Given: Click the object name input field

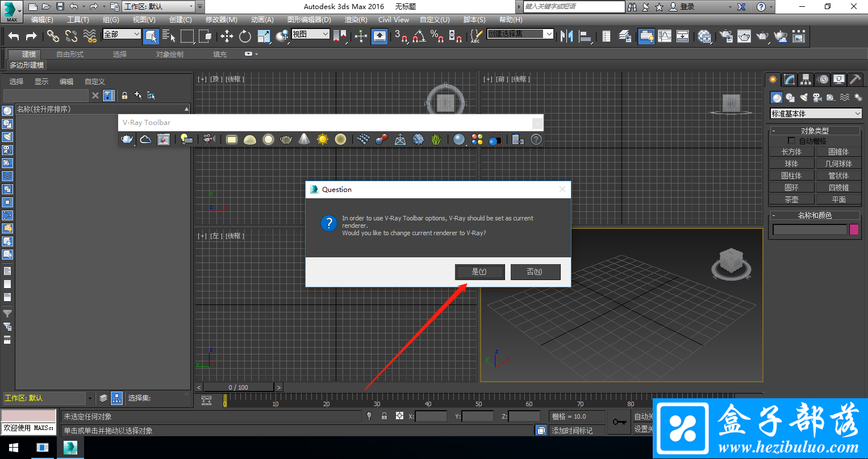Looking at the screenshot, I should pyautogui.click(x=809, y=229).
